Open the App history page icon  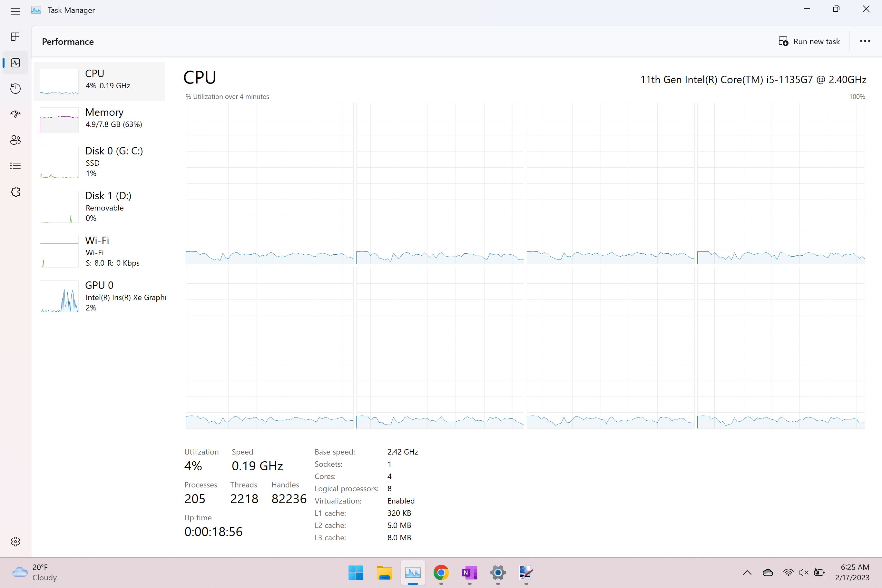pos(15,89)
